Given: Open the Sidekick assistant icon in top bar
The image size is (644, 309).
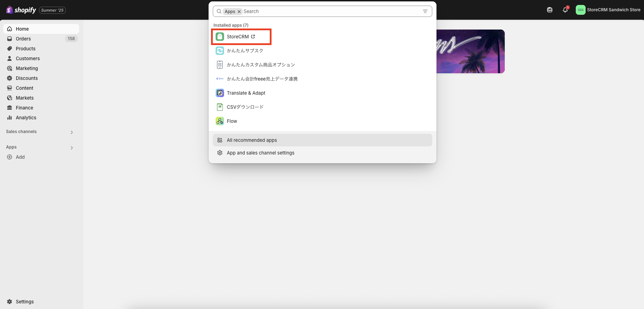Looking at the screenshot, I should pos(550,10).
